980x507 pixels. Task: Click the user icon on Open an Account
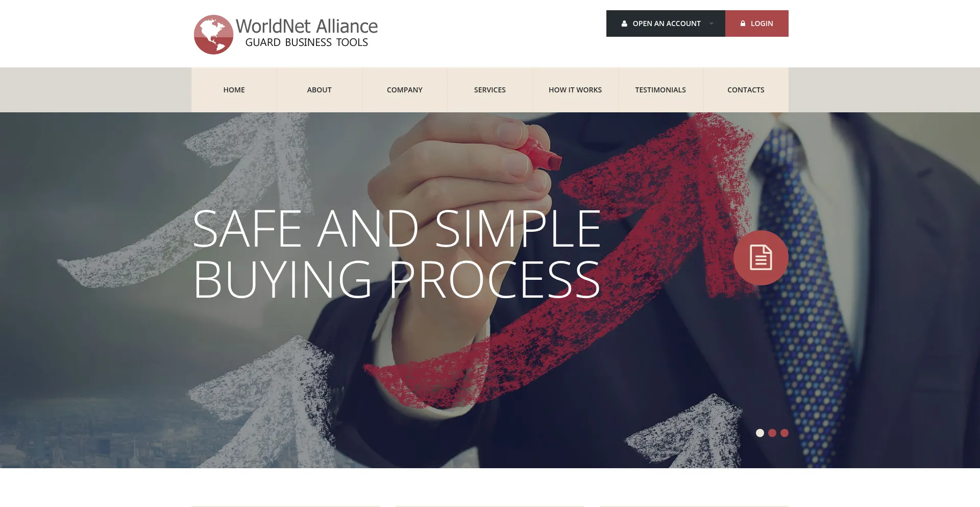(624, 23)
